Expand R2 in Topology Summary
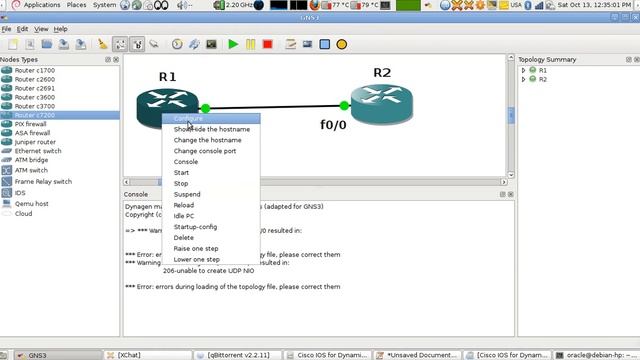Viewport: 640px width, 360px height. pyautogui.click(x=523, y=79)
